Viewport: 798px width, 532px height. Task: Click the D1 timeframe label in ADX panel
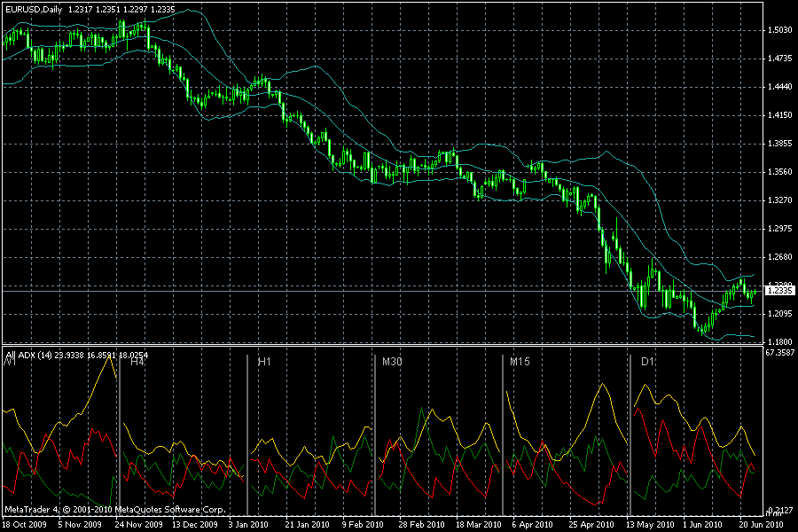(647, 362)
